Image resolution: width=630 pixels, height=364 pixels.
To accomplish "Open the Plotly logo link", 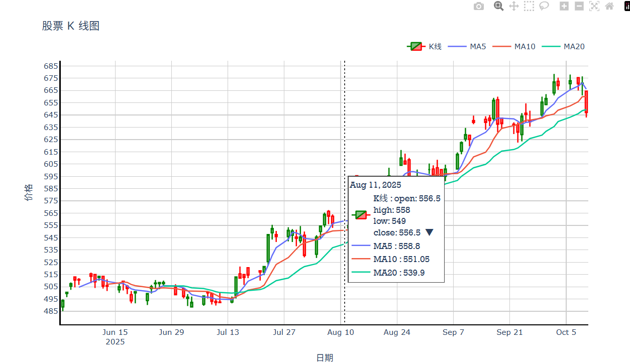I will [627, 6].
